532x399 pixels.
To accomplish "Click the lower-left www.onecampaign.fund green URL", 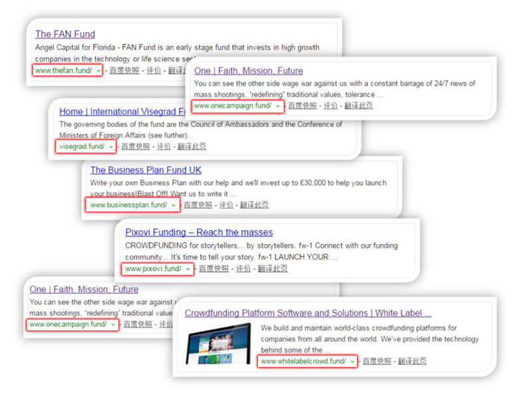I will [68, 325].
